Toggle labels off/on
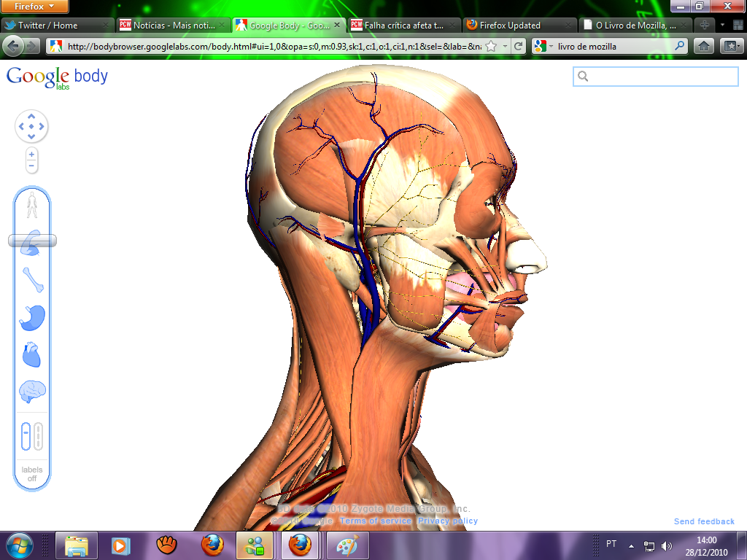The image size is (747, 560). tap(32, 474)
